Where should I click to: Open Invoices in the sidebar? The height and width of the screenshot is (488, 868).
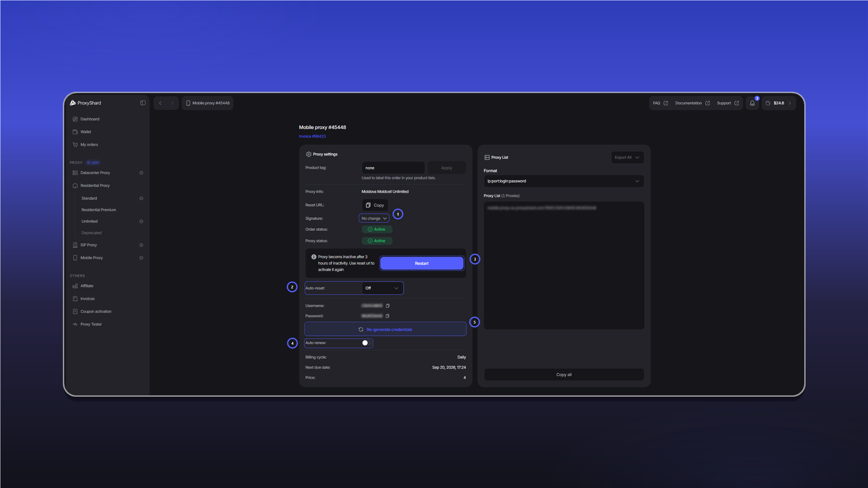pos(87,299)
